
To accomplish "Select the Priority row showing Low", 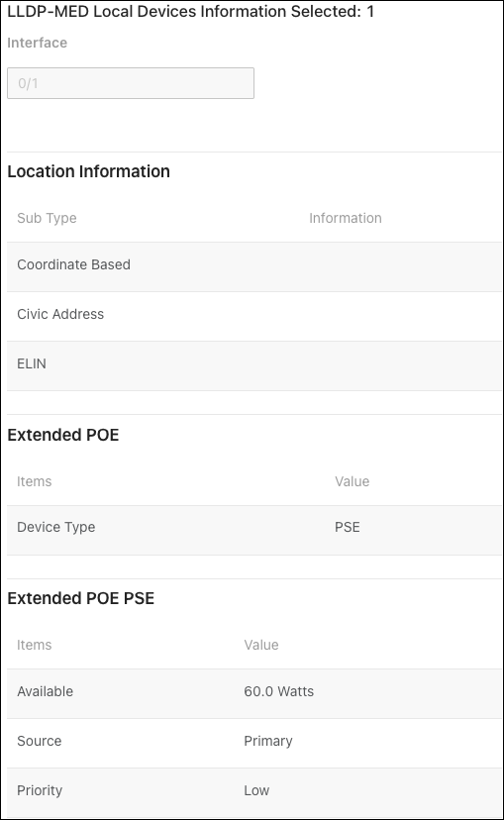I will click(254, 792).
